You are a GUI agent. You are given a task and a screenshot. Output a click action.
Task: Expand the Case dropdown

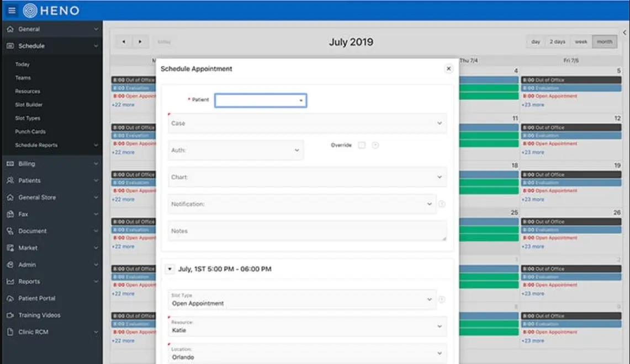coord(440,123)
